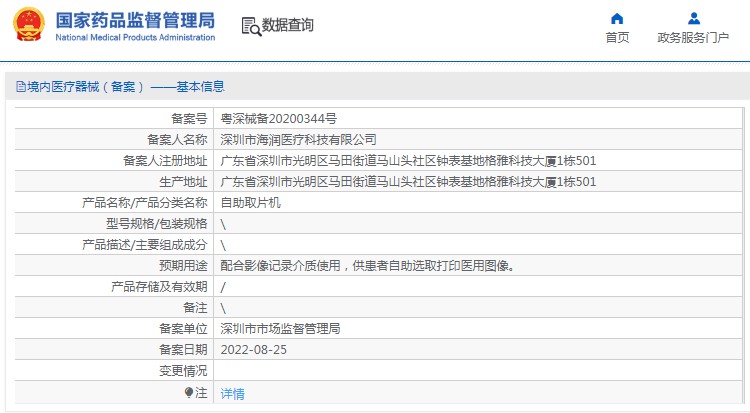Select the date 2022-08-25

click(254, 350)
